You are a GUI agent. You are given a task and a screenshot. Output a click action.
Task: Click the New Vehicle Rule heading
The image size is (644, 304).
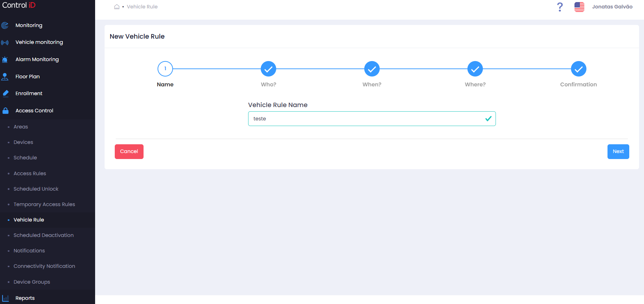pyautogui.click(x=137, y=37)
